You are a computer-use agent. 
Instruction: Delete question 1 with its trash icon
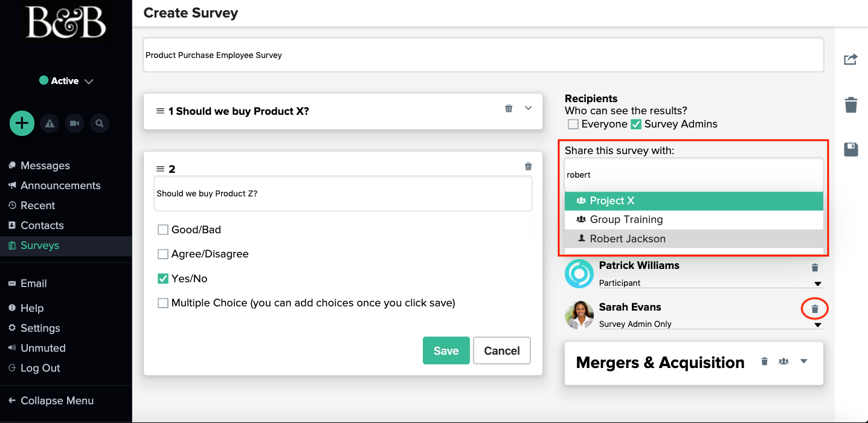click(x=509, y=108)
